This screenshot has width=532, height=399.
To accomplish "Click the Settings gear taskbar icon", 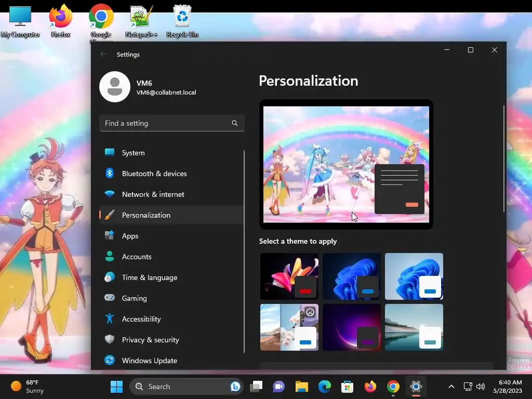I will pyautogui.click(x=416, y=387).
